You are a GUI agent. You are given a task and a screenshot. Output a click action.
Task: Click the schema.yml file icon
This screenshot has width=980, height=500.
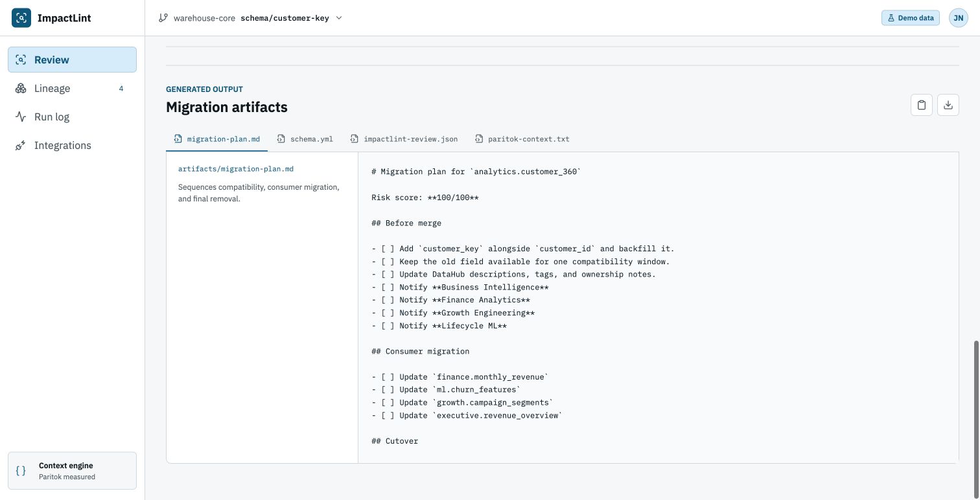coord(281,139)
